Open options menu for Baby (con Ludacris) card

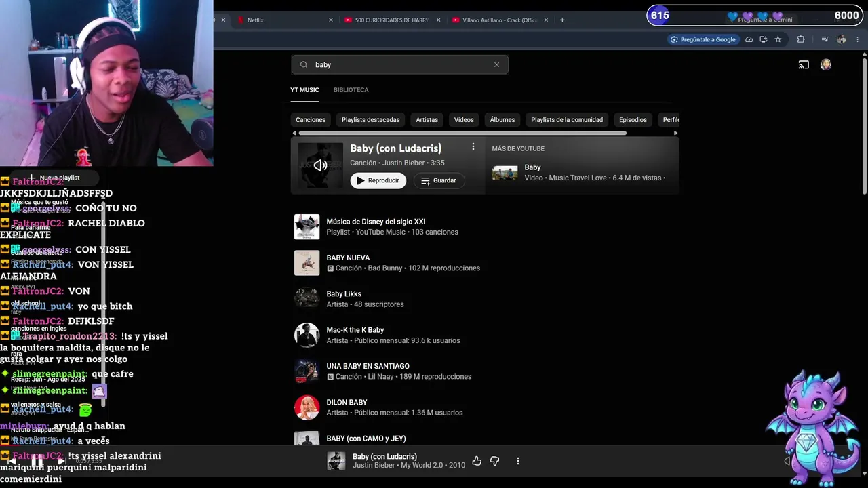[473, 146]
